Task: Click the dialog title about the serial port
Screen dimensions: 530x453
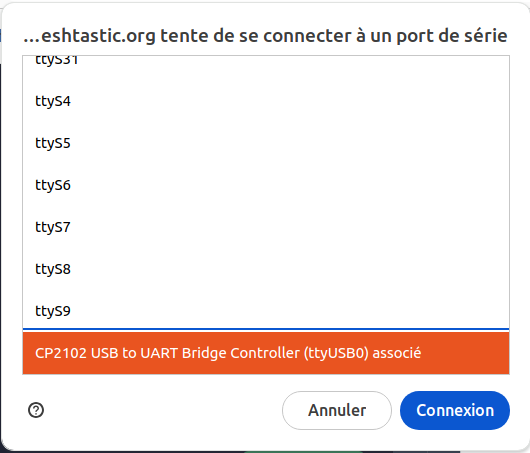Action: tap(265, 36)
